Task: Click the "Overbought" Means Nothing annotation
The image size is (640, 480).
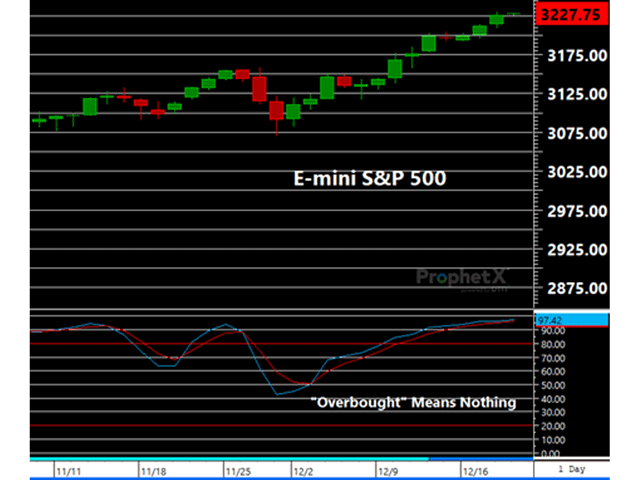Action: coord(413,403)
